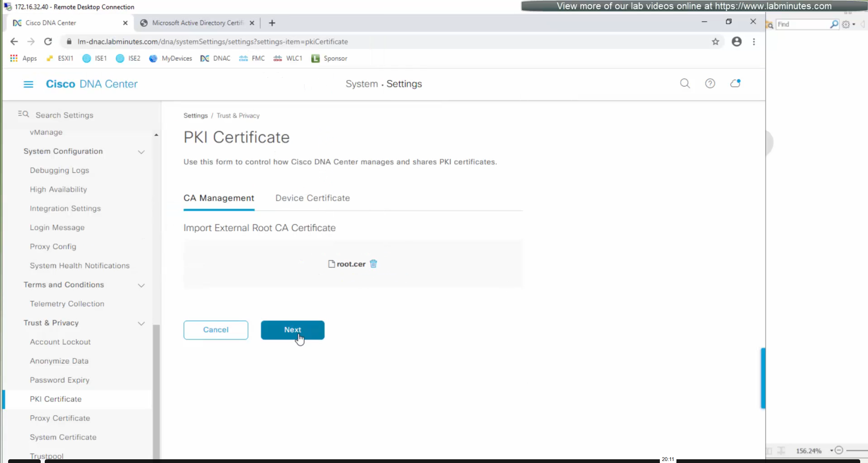Screen dimensions: 868x463
Task: Reload the page in the browser
Action: pyautogui.click(x=48, y=42)
